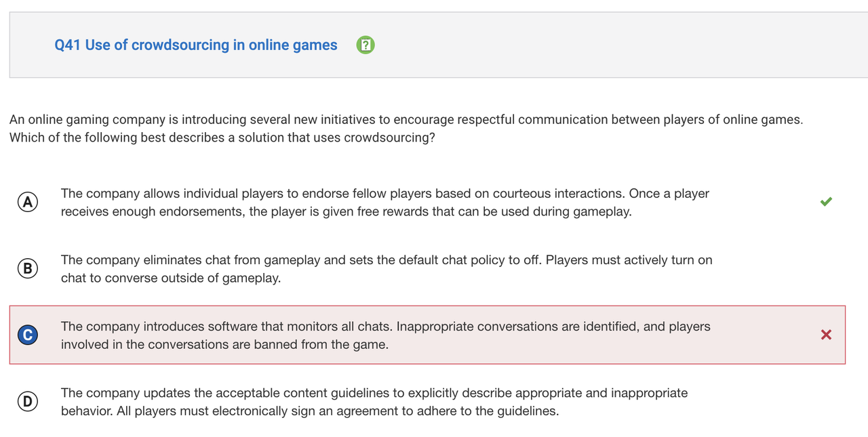Click the red X mark beside option C
This screenshot has height=437, width=868.
tap(826, 334)
